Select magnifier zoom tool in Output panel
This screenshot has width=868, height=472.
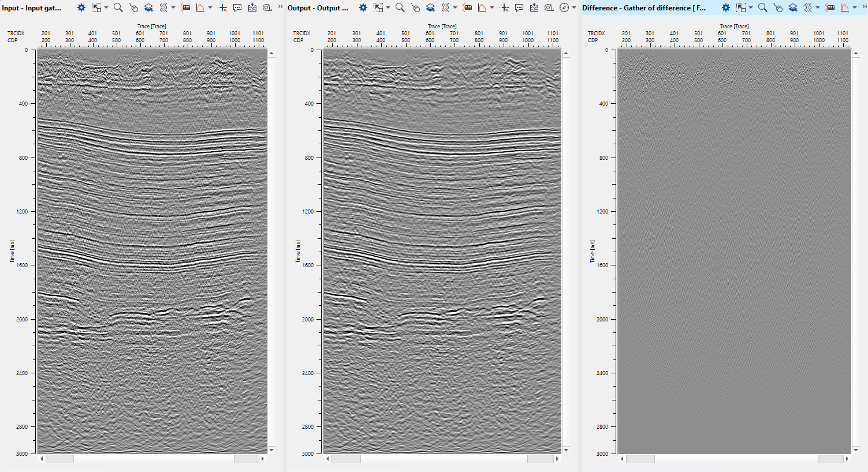click(x=400, y=8)
